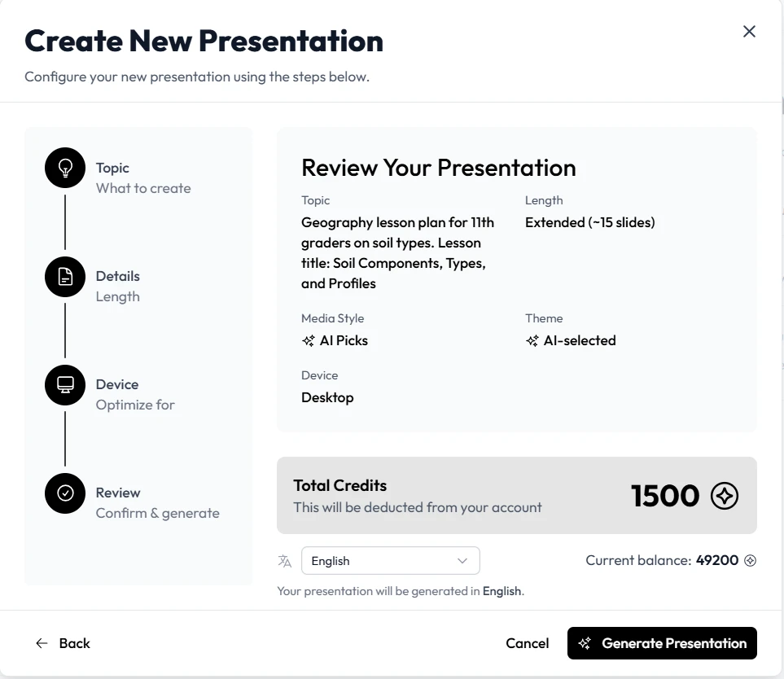Click sparkle icon on Generate Presentation button
The image size is (784, 679).
click(585, 643)
